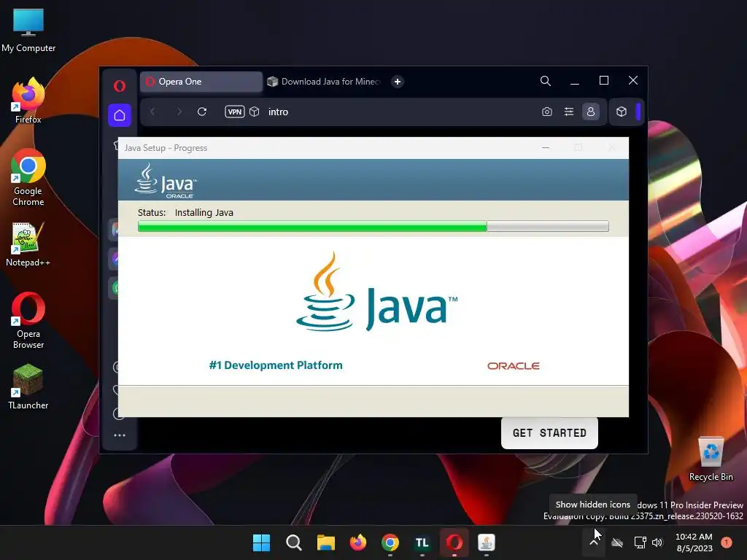747x560 pixels.
Task: Click the Oracle logo in Java installer
Action: [513, 366]
